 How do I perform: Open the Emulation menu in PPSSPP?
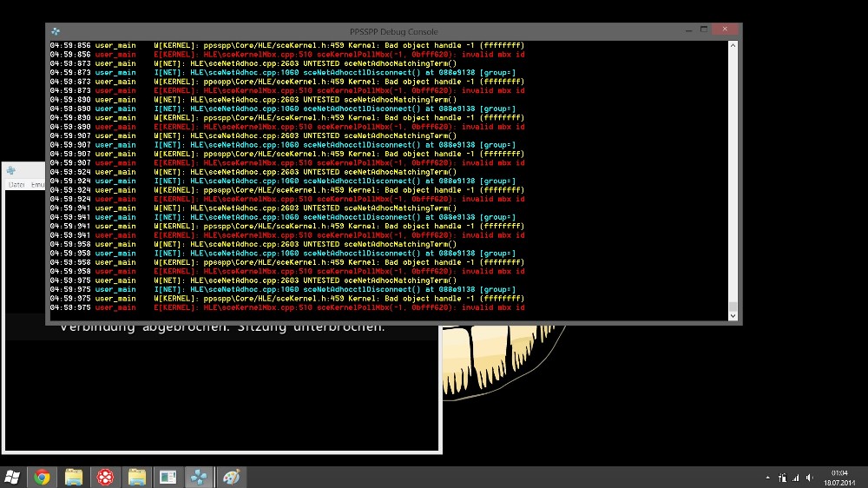[38, 184]
